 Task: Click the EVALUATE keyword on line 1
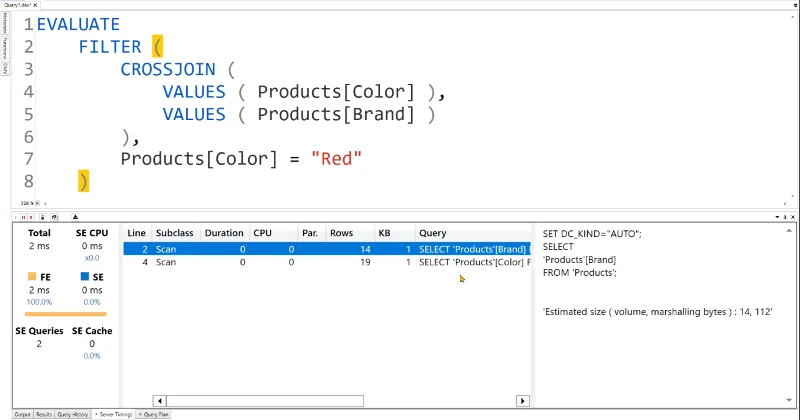[x=78, y=24]
